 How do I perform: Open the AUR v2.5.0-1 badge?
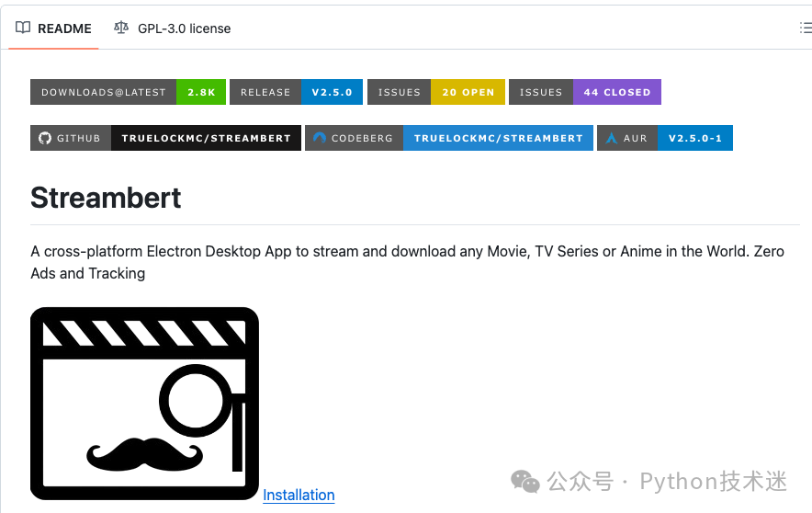[665, 138]
